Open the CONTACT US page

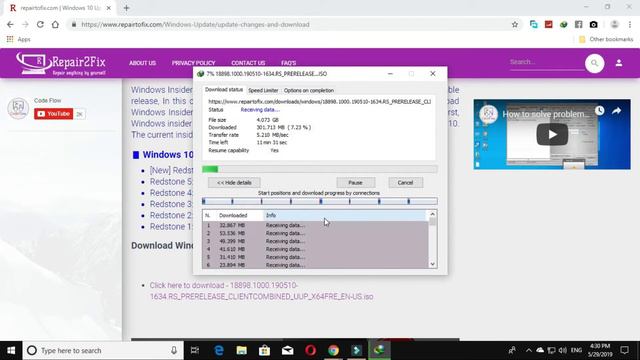click(248, 63)
